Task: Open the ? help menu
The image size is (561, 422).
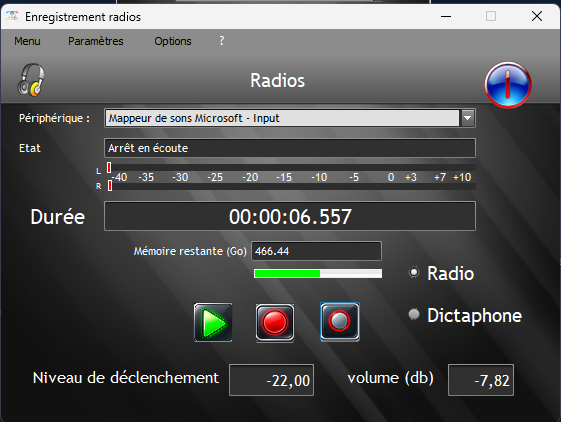Action: 222,40
